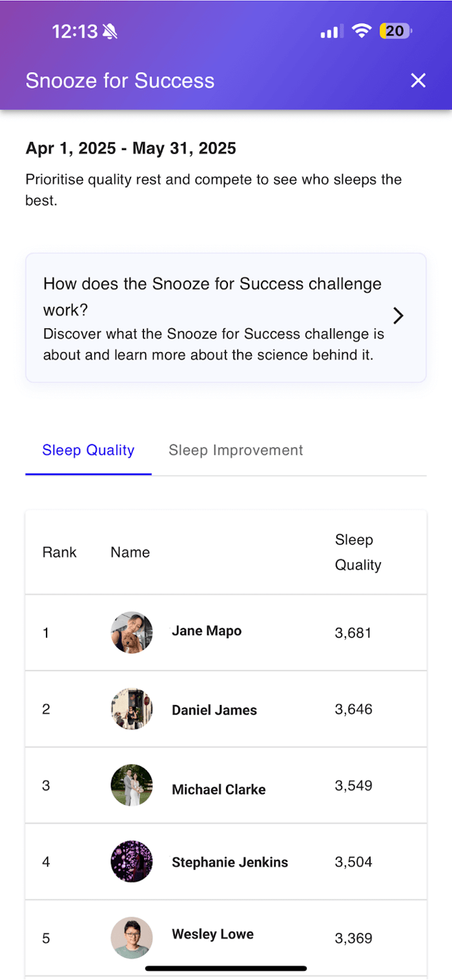Image resolution: width=452 pixels, height=980 pixels.
Task: Tap the battery indicator showing 20
Action: 395,31
